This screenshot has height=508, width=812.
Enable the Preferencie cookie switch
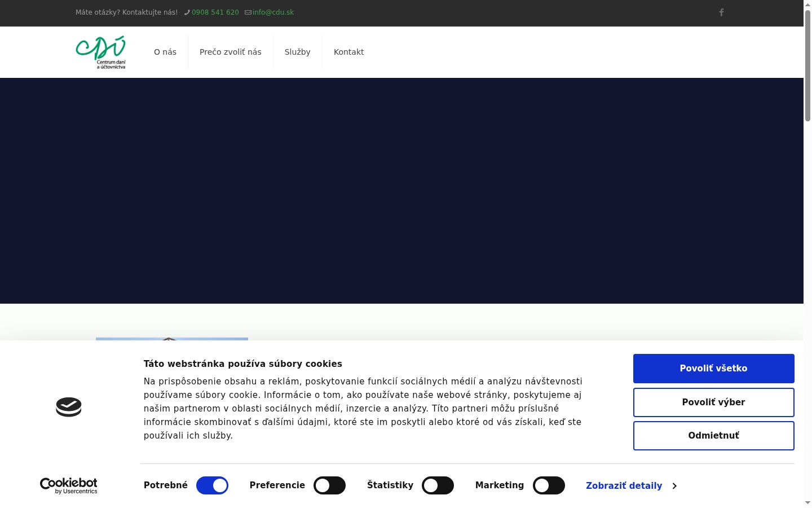[x=329, y=485]
